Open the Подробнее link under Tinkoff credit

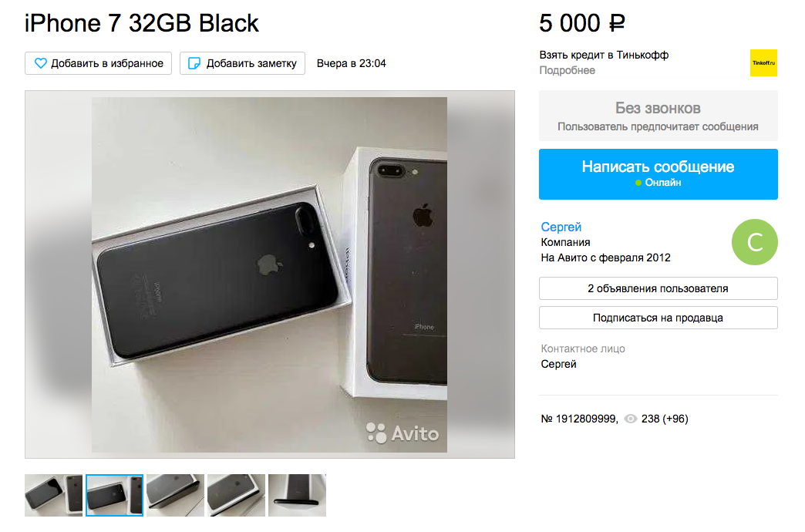(567, 70)
